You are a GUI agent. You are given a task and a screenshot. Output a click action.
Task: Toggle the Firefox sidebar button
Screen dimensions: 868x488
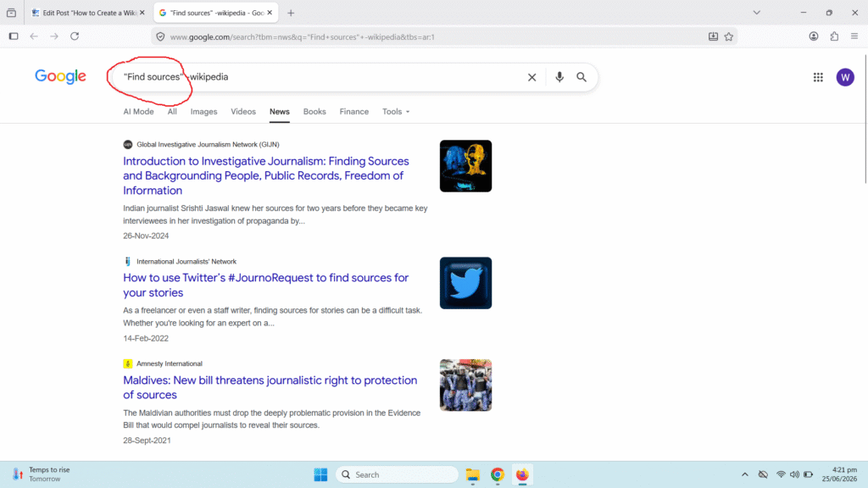tap(14, 36)
